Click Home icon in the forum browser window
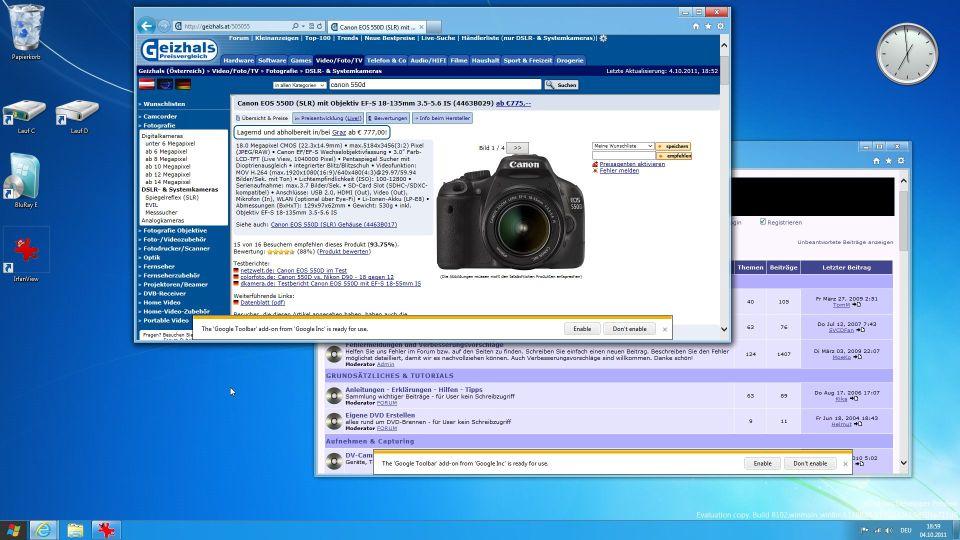The height and width of the screenshot is (540, 960). tap(876, 160)
